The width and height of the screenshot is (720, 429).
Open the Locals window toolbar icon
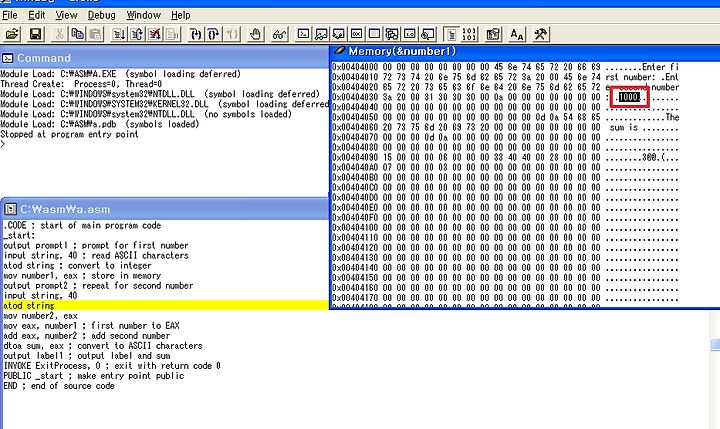339,34
